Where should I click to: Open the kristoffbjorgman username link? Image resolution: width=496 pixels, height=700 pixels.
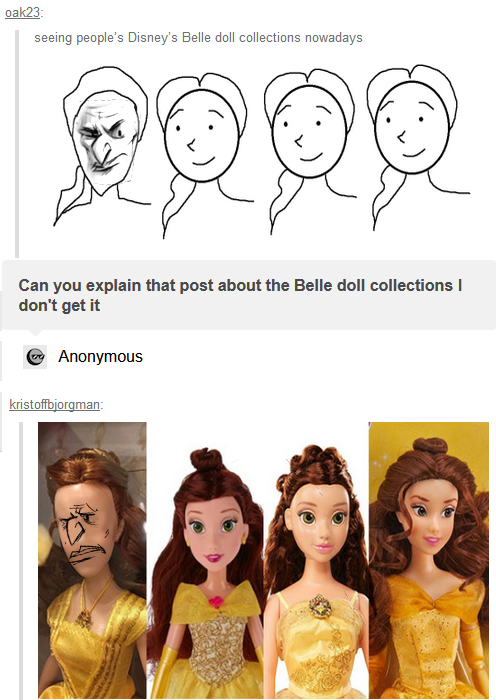pyautogui.click(x=54, y=404)
